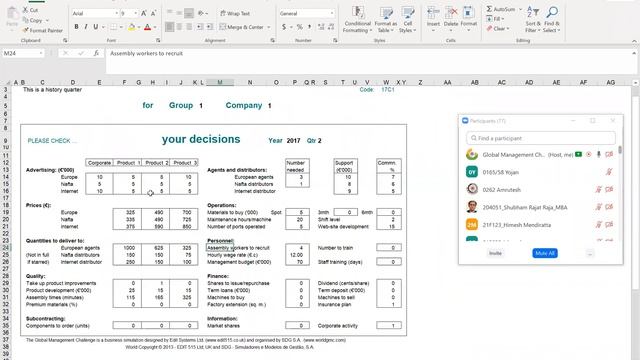
Task: Open the Fill menu
Action: pyautogui.click(x=495, y=19)
